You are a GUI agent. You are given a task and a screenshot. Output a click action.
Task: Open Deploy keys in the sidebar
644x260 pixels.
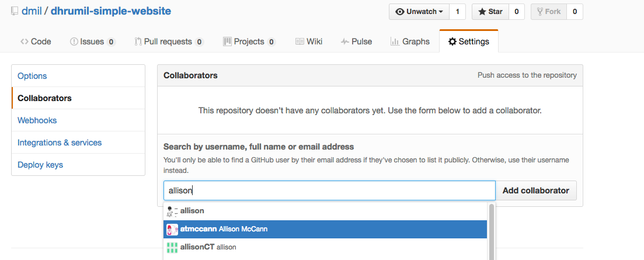[78, 165]
